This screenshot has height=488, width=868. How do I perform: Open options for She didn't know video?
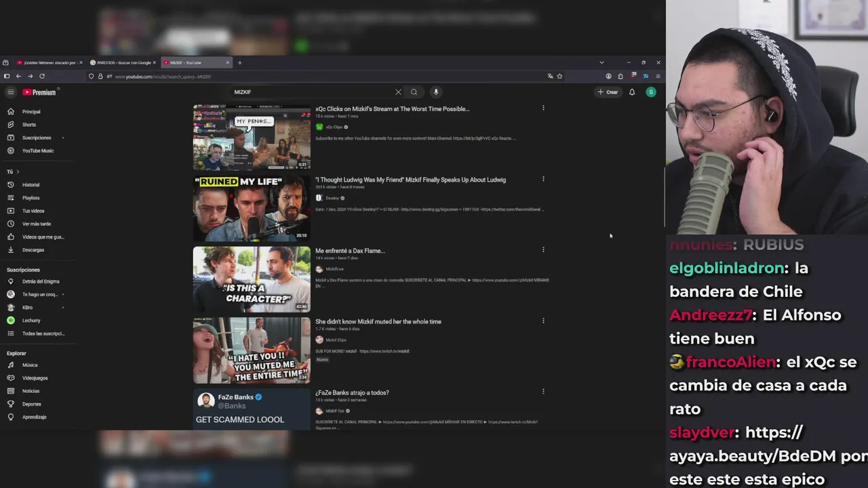pos(543,321)
